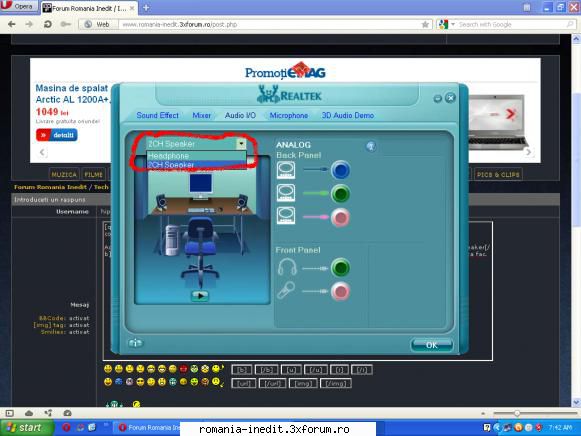The image size is (581, 436).
Task: Click the Search with Google field
Action: tap(511, 24)
